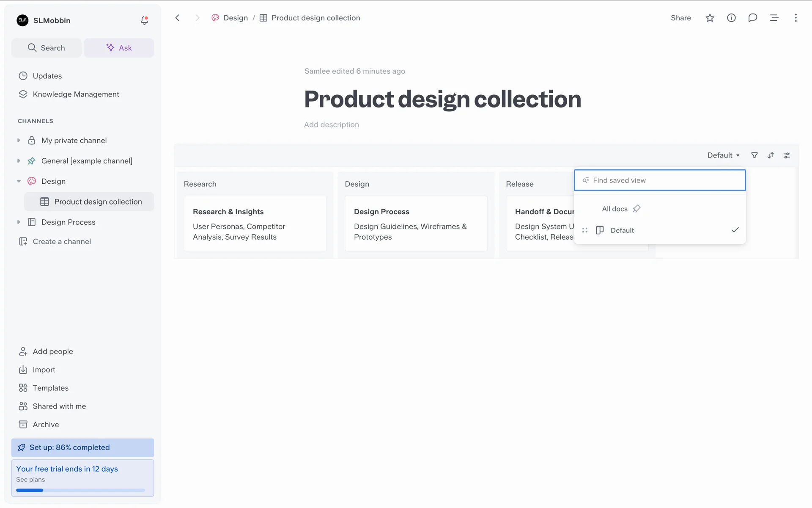Viewport: 812px width, 508px height.
Task: Pin the All docs view
Action: [x=636, y=209]
